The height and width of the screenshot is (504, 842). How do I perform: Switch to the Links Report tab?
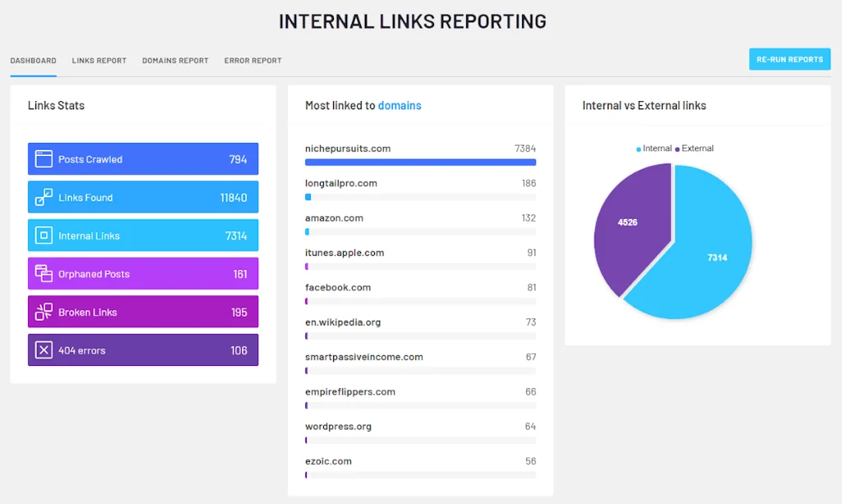(x=99, y=60)
